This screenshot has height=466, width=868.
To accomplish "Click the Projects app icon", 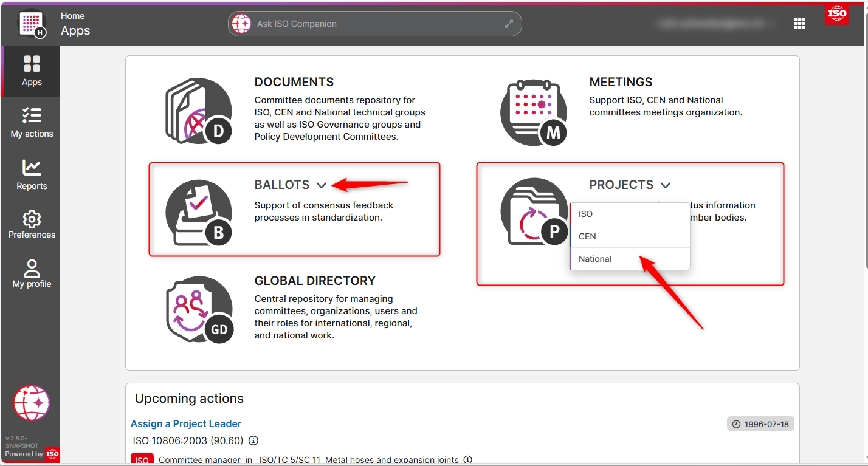I will point(534,213).
